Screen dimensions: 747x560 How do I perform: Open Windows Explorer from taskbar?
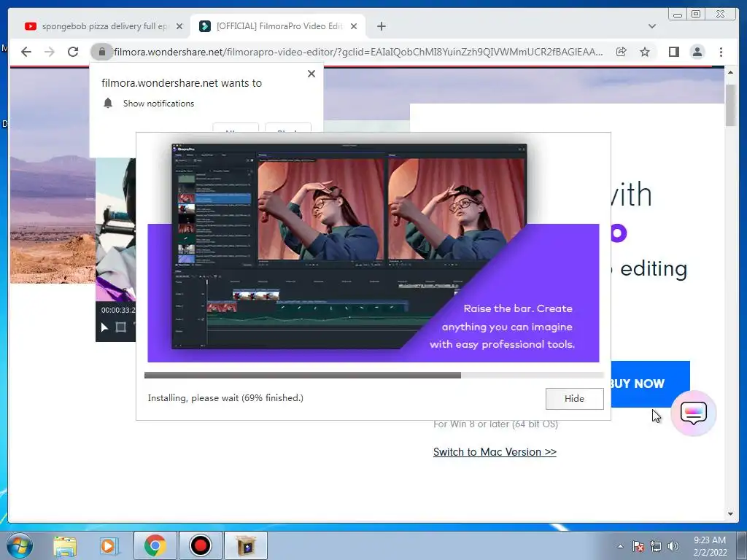(x=65, y=545)
